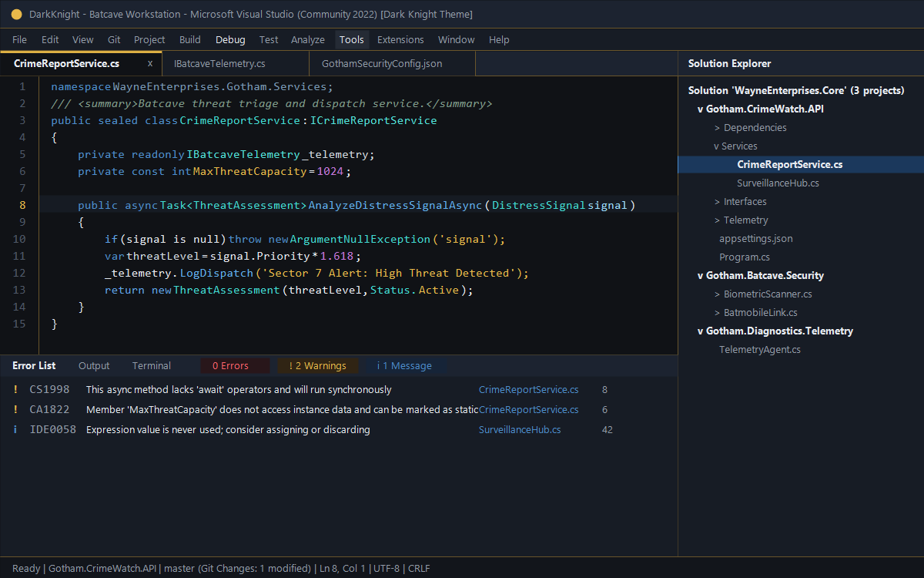The width and height of the screenshot is (924, 578).
Task: Toggle the 0 Errors filter
Action: click(x=235, y=366)
